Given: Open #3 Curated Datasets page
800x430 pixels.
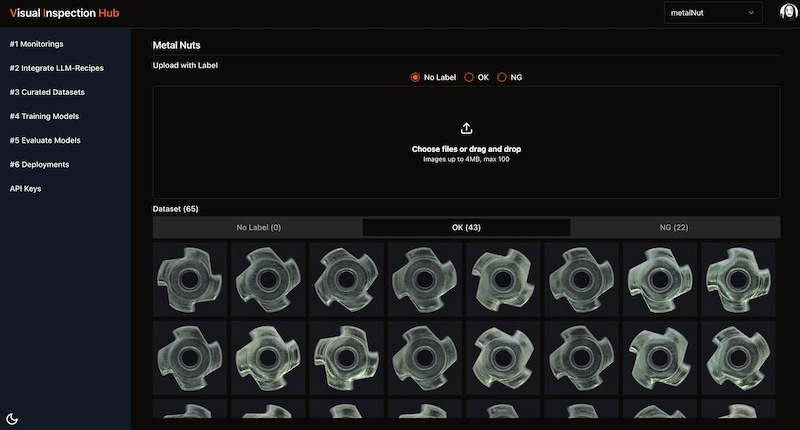Looking at the screenshot, I should pyautogui.click(x=47, y=92).
